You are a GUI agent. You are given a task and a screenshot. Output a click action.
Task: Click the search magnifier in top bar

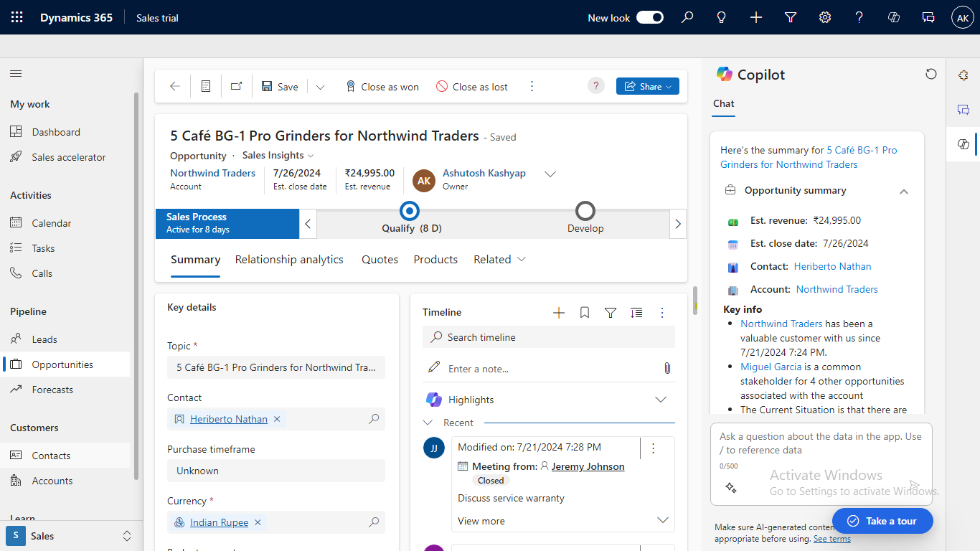(x=687, y=17)
